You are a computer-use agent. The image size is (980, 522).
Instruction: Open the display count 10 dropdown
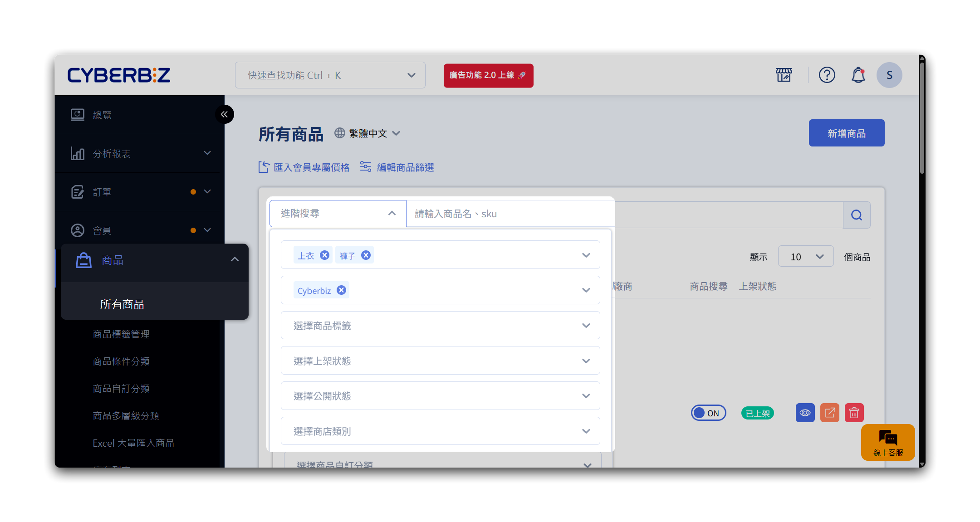pyautogui.click(x=805, y=257)
